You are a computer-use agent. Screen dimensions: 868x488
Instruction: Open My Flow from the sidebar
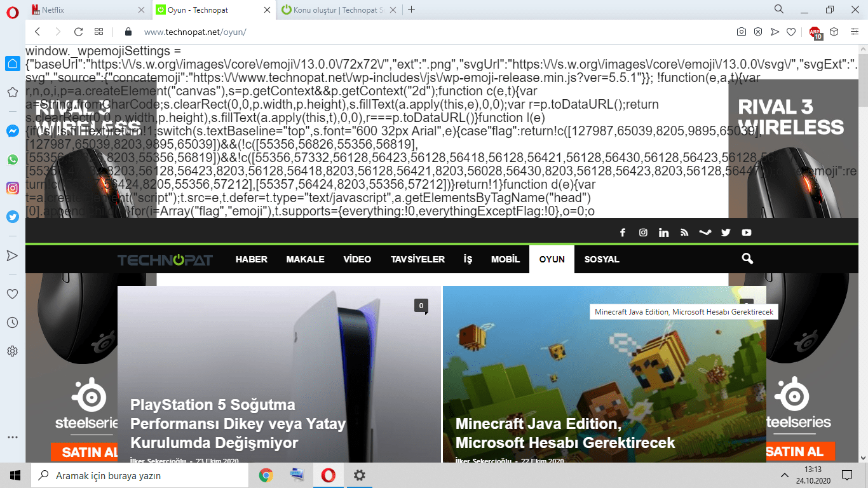click(12, 255)
